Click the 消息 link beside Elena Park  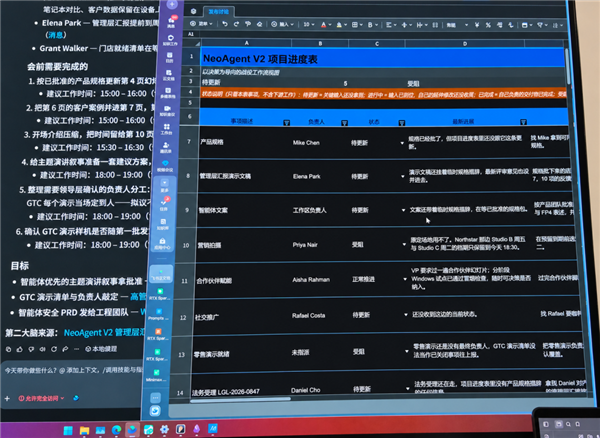tap(56, 35)
